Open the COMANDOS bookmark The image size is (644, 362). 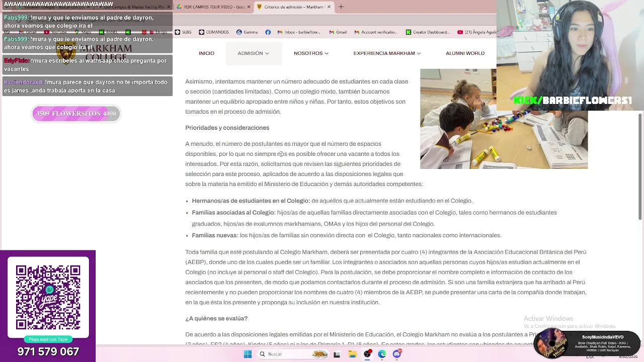(214, 32)
